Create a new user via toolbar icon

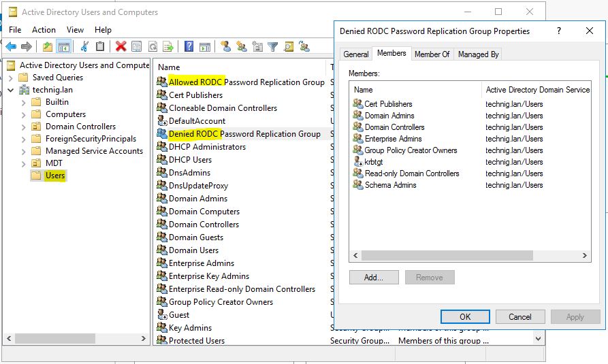pyautogui.click(x=225, y=47)
